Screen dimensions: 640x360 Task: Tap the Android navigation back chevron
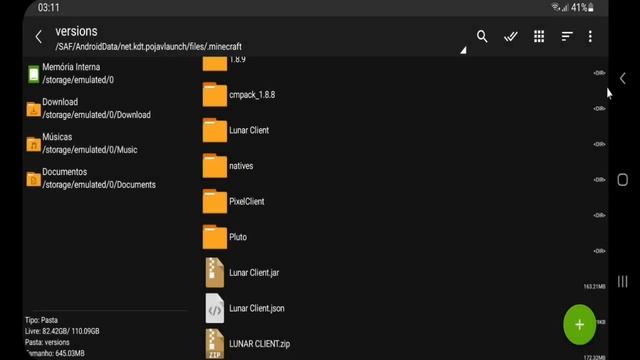point(622,78)
